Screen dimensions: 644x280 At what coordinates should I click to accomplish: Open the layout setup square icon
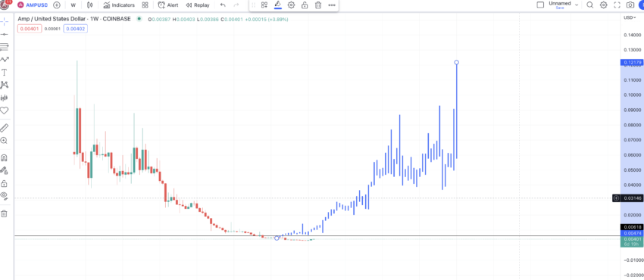coord(541,5)
